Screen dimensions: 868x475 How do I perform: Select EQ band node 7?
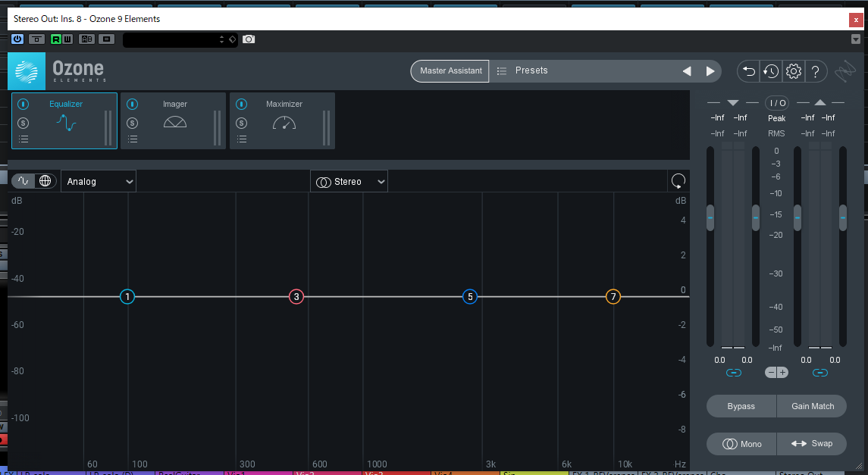[613, 297]
